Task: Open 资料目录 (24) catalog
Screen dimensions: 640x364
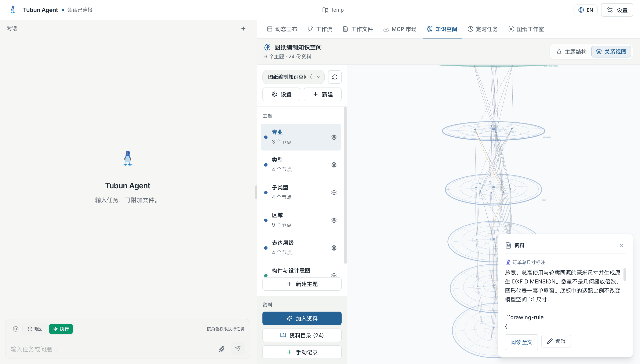Action: [302, 335]
